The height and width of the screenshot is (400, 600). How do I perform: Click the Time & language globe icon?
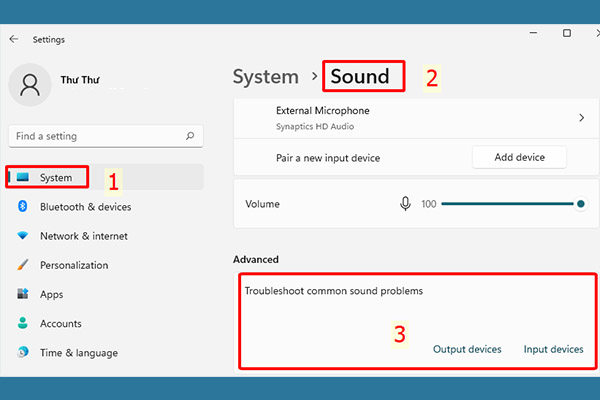click(x=23, y=352)
